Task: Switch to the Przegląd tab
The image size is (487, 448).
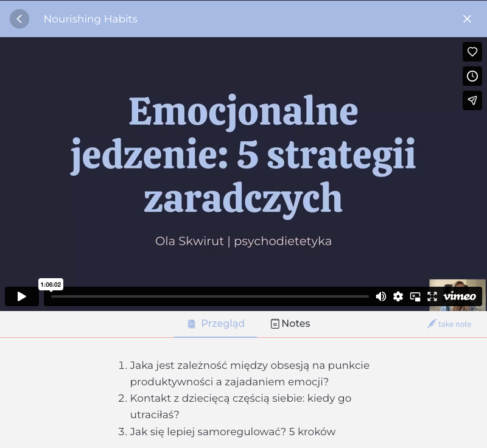Action: click(x=215, y=324)
